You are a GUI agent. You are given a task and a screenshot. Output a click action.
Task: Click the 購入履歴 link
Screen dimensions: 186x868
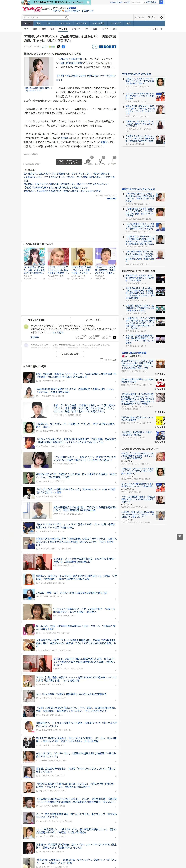(152, 18)
